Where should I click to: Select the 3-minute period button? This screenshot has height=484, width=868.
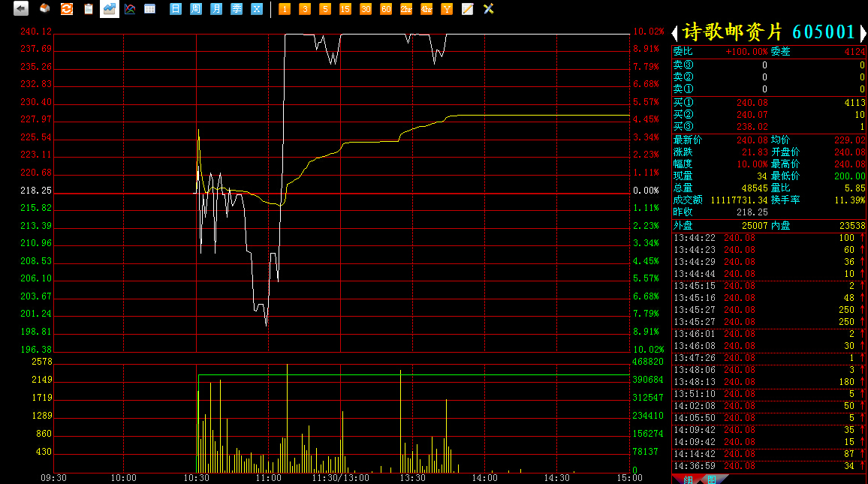(x=305, y=9)
